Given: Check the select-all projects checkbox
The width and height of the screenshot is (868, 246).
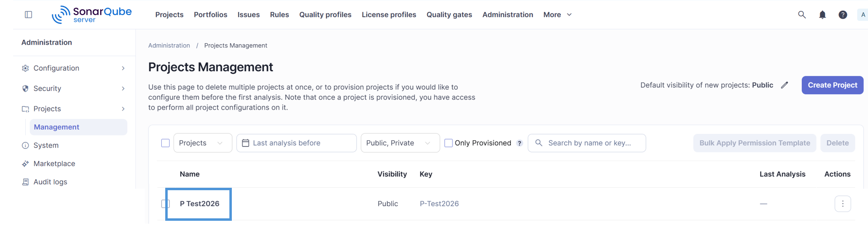Looking at the screenshot, I should point(165,143).
